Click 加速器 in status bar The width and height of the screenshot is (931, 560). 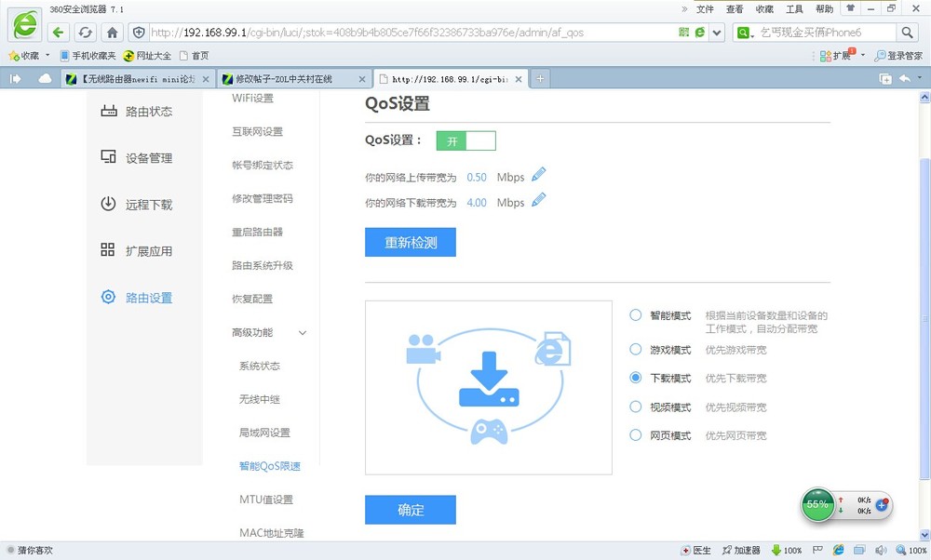[x=741, y=551]
